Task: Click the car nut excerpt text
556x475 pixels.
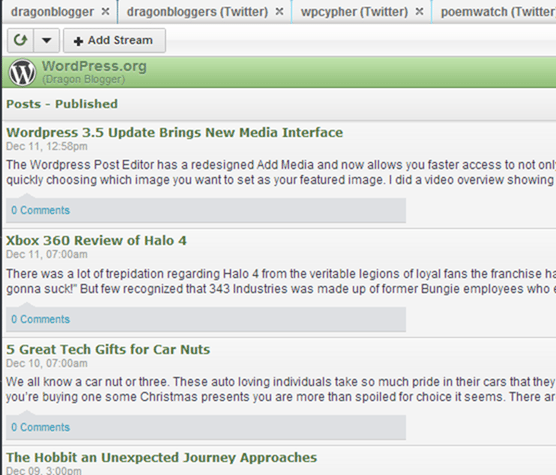Action: click(x=281, y=389)
